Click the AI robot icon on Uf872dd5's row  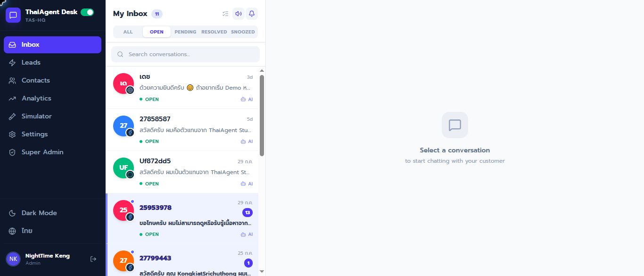(x=243, y=184)
